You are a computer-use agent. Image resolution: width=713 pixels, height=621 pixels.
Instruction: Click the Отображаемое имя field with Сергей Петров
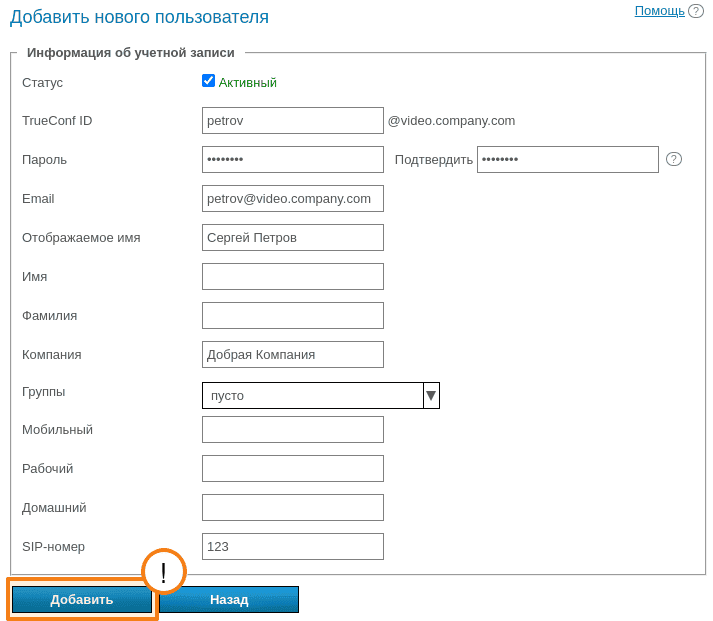point(293,238)
